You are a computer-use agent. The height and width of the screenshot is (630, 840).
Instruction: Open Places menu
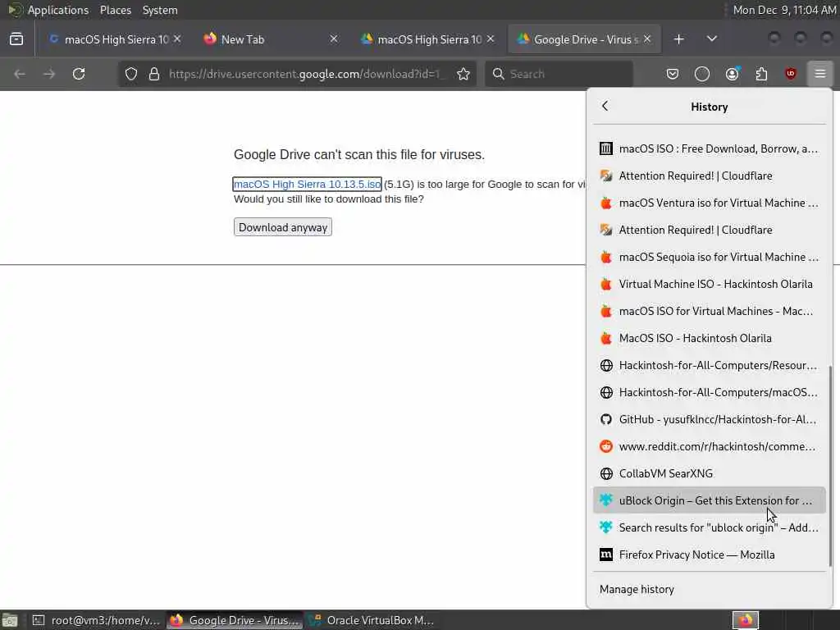pyautogui.click(x=115, y=10)
